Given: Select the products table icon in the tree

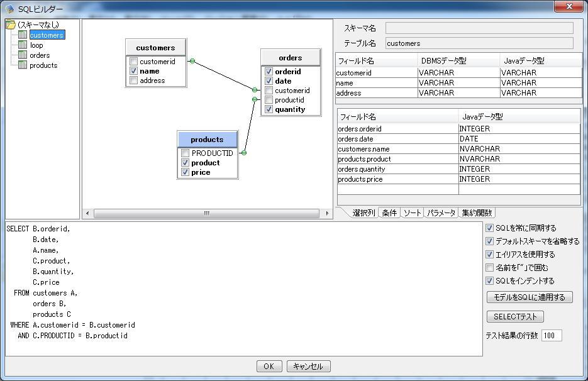Looking at the screenshot, I should [x=21, y=65].
